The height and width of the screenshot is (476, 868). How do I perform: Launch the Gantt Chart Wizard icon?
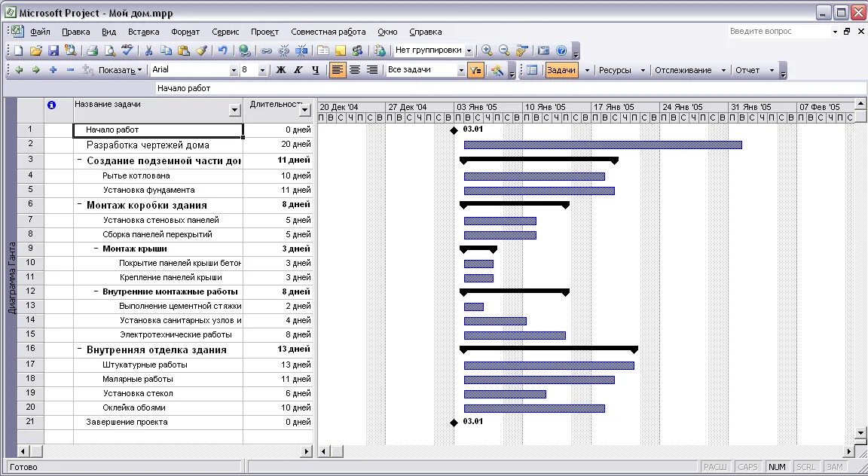[497, 70]
